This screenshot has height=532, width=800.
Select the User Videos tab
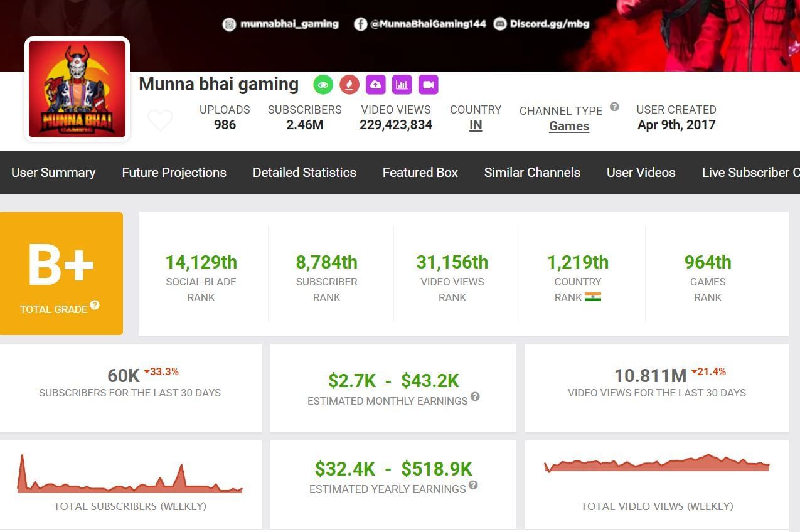tap(641, 173)
